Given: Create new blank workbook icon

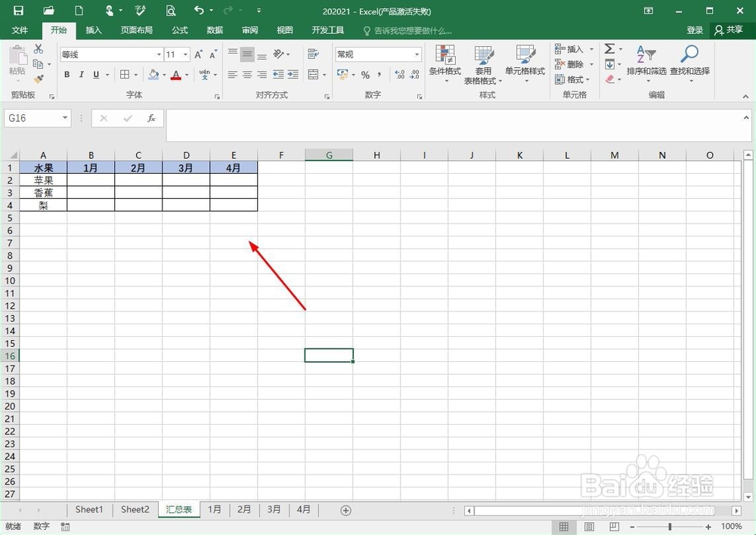Looking at the screenshot, I should [79, 10].
